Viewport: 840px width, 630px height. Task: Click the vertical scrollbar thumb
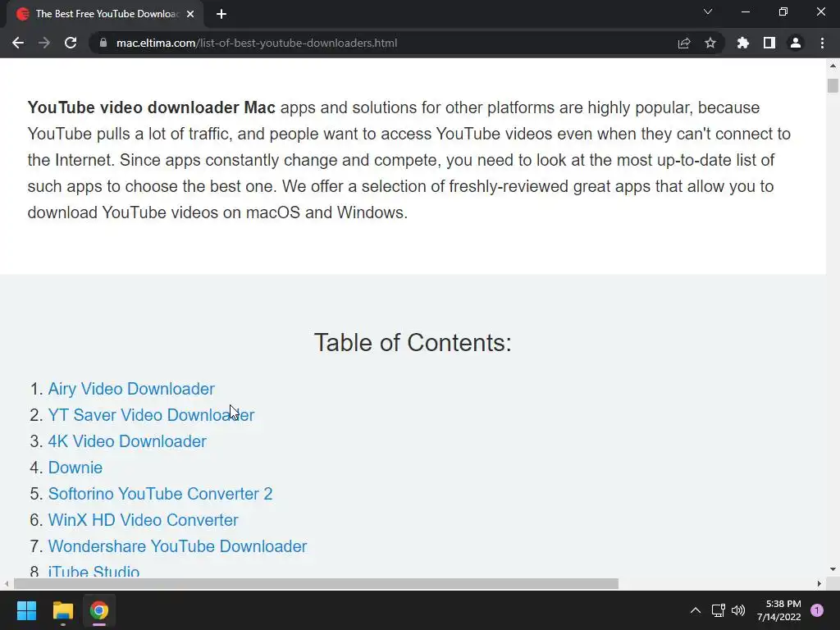tap(833, 85)
